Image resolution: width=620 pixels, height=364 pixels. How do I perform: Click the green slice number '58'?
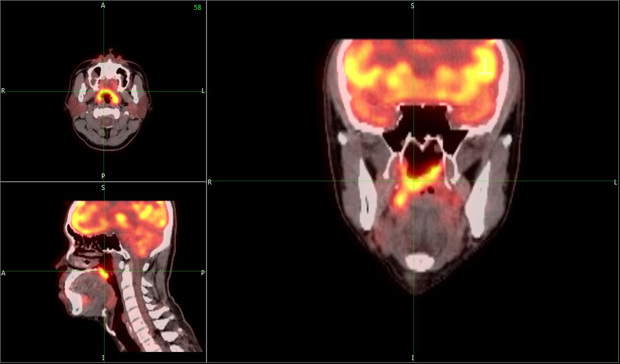[x=197, y=8]
